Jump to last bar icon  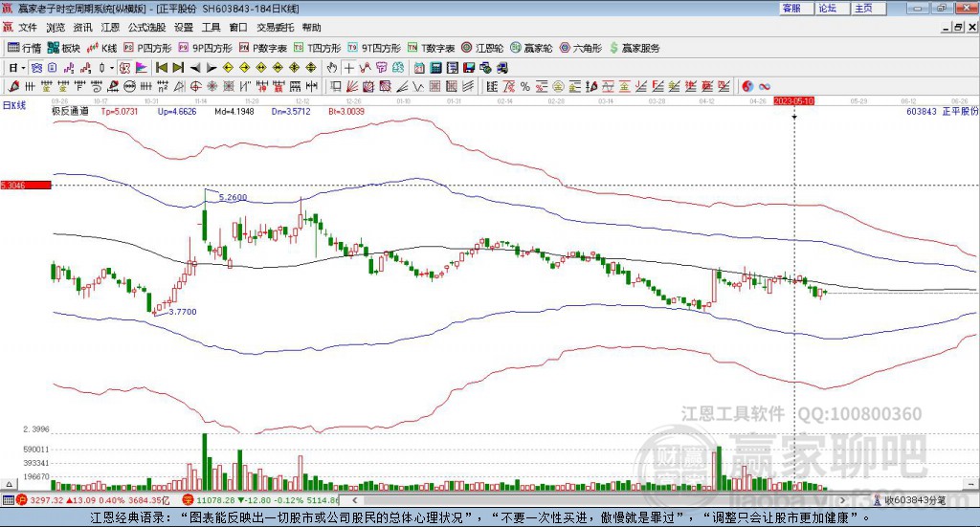click(x=178, y=68)
